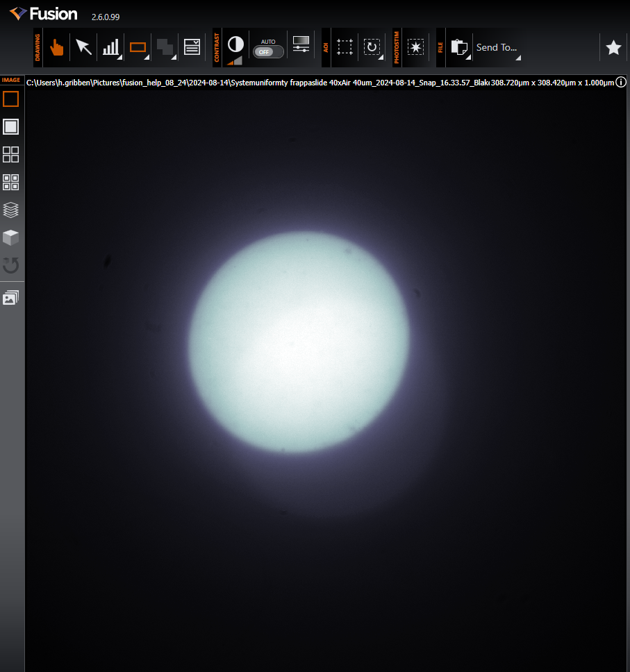Activate the Photostim starburst tool
Image resolution: width=630 pixels, height=672 pixels.
(x=415, y=47)
